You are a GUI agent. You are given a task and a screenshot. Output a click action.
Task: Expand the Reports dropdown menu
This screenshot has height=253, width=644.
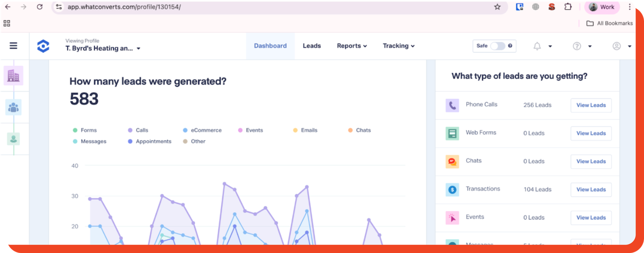352,46
